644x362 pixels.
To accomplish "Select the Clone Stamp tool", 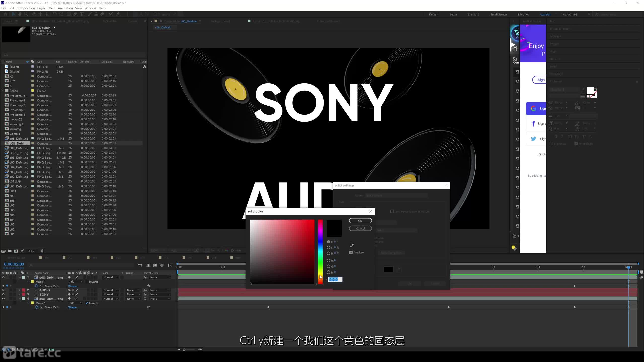I will [96, 14].
